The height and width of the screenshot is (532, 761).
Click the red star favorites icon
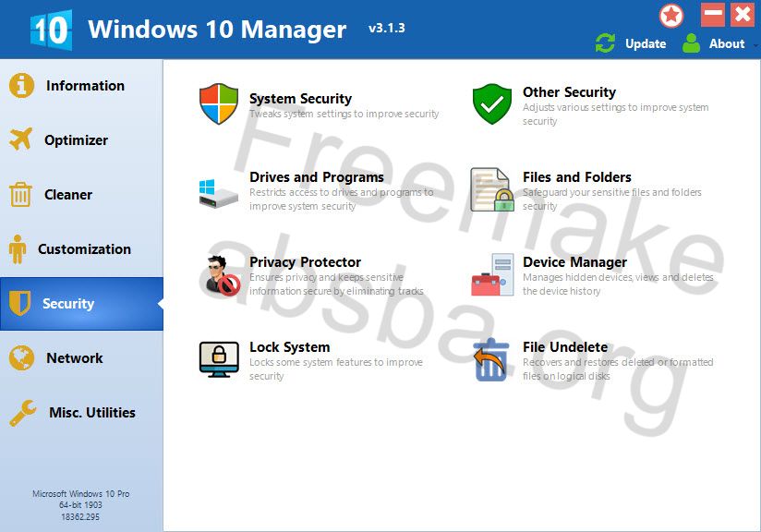(671, 16)
